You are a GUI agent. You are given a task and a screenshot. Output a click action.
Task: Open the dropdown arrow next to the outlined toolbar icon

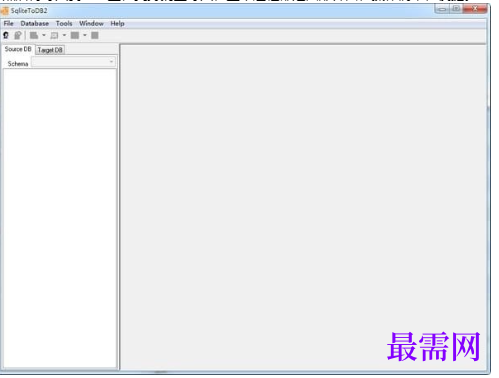click(64, 35)
